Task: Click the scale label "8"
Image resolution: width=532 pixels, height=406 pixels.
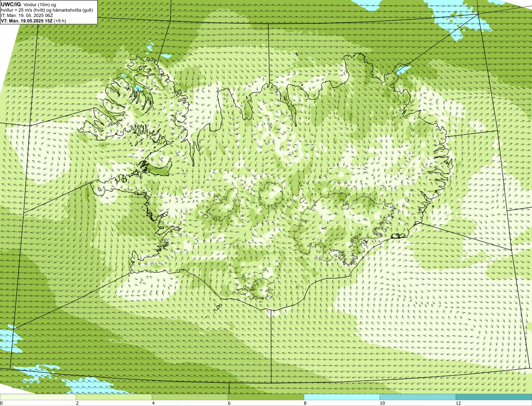Action: [x=305, y=403]
